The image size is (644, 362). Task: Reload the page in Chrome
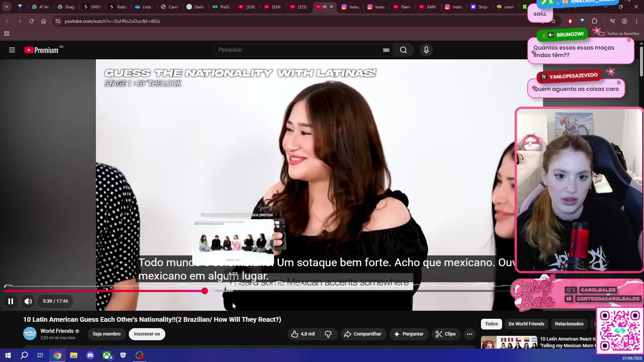(x=31, y=21)
